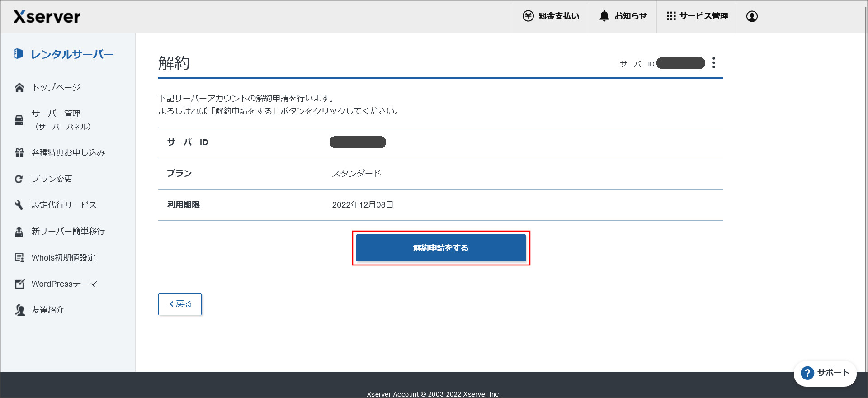Select 新サーバー簡単移行 from sidebar
Screen dimensions: 868x398
[68, 231]
